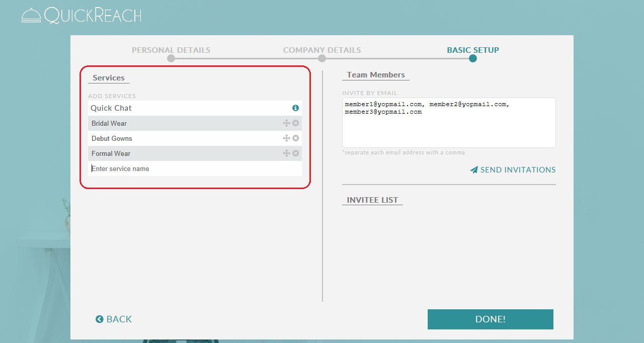This screenshot has height=343, width=644.
Task: Click the ADD SERVICES label
Action: tap(112, 96)
